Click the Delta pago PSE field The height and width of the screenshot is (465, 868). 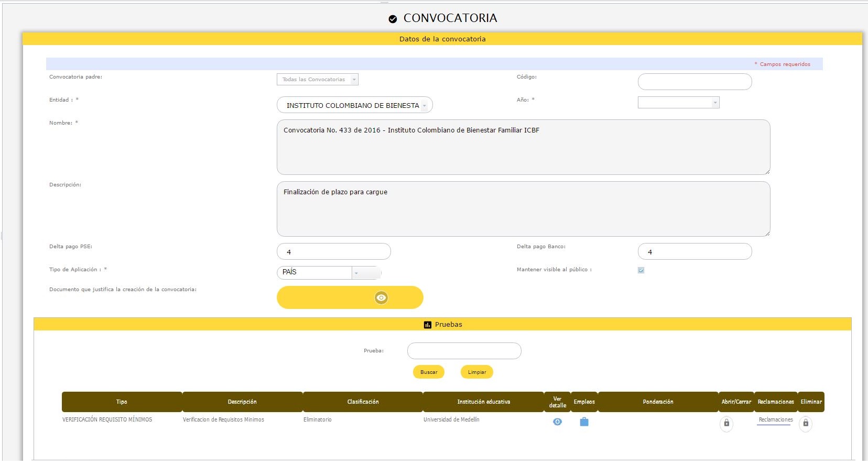tap(333, 252)
